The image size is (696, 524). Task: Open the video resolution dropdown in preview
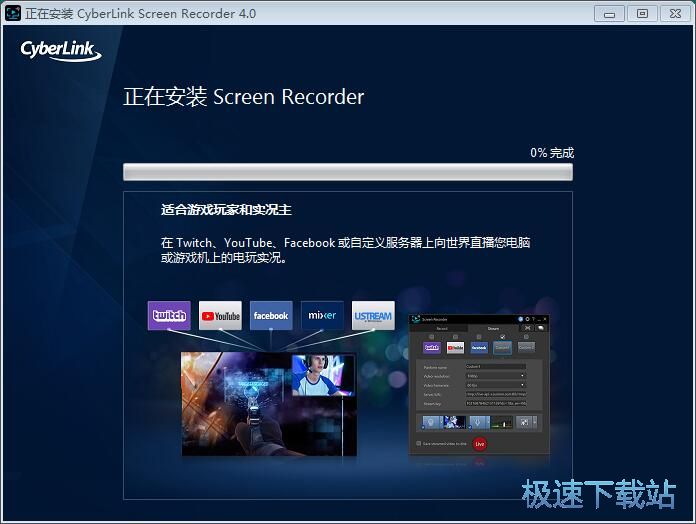(x=496, y=376)
